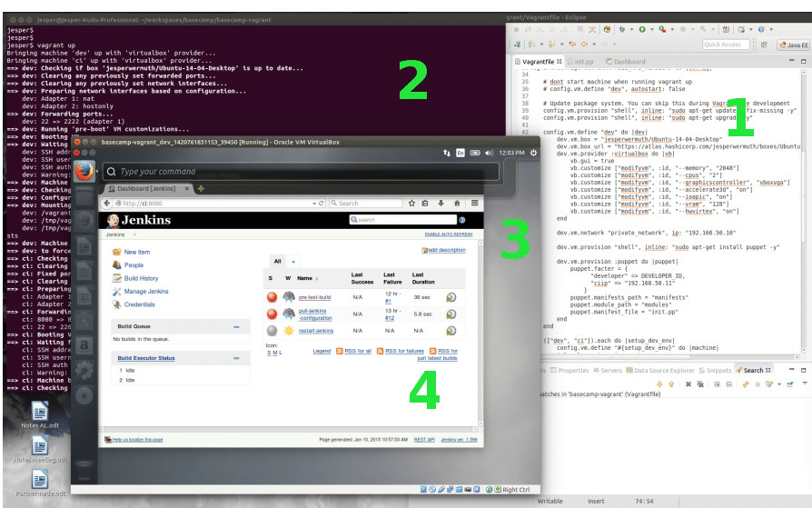Open Build History in Jenkins
Viewport: 812px width, 508px height.
click(141, 278)
